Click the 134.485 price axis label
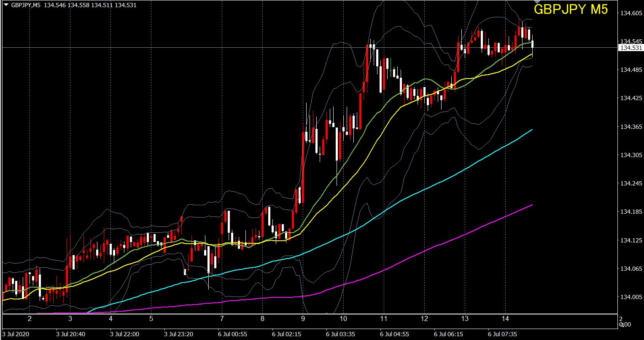644x340 pixels. (x=631, y=70)
